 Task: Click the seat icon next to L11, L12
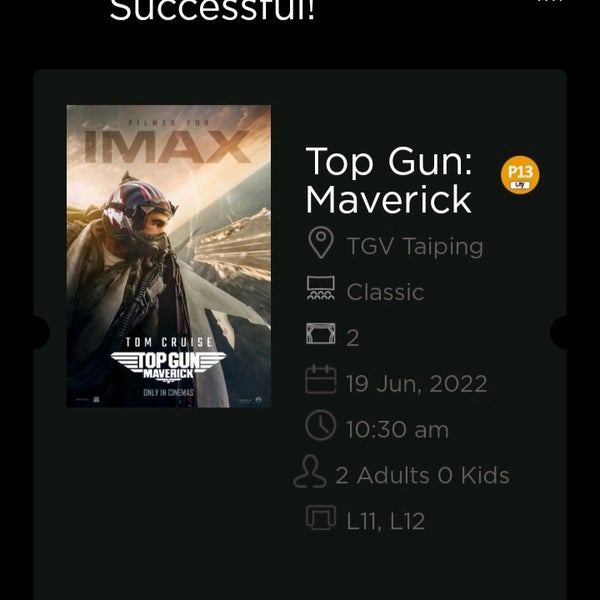(321, 517)
